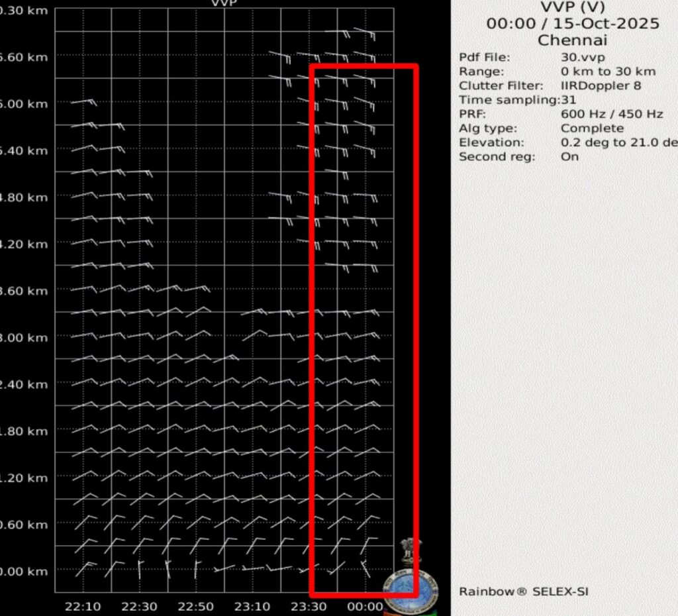
Task: Click the Second reg 'On' value
Action: coord(569,157)
